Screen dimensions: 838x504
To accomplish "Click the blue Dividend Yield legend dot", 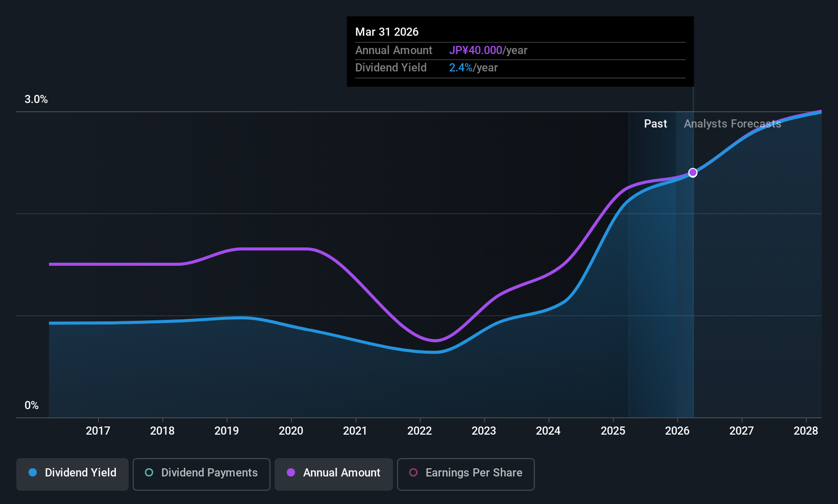I will (33, 472).
